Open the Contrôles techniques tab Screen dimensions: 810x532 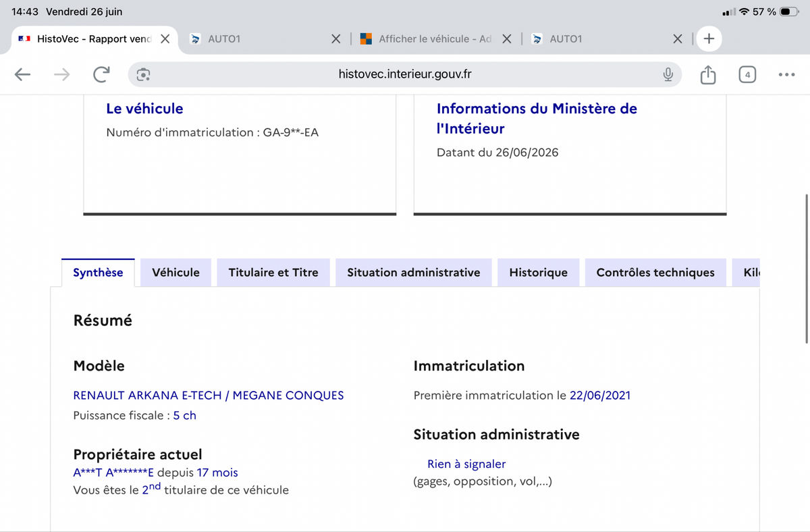pos(655,273)
